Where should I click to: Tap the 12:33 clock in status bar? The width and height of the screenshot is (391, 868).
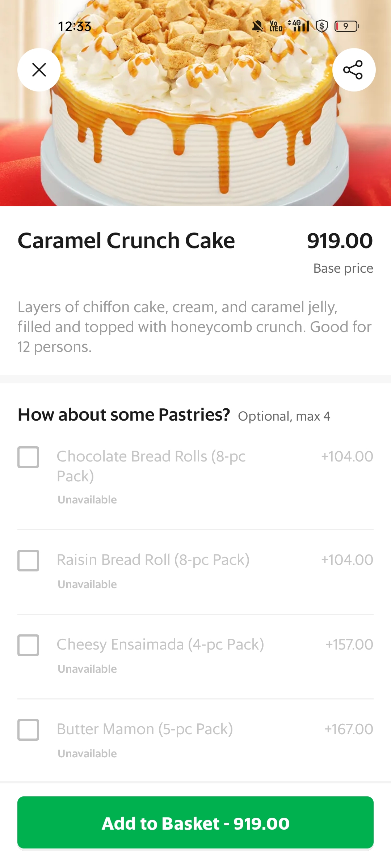(x=75, y=26)
